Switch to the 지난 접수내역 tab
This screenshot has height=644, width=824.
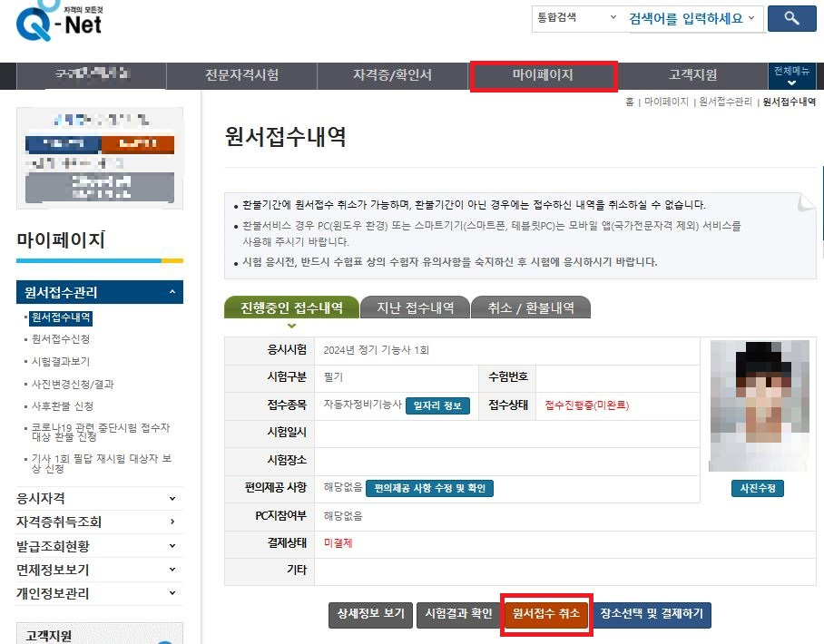415,307
